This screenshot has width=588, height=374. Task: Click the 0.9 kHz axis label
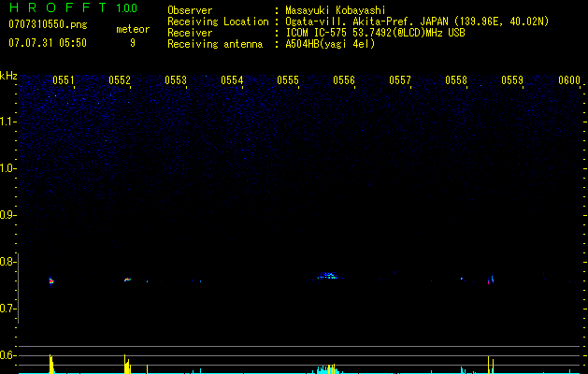(x=7, y=215)
